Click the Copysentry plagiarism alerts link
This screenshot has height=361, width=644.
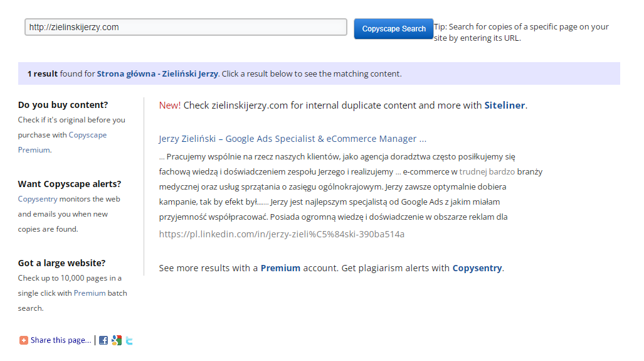(477, 268)
